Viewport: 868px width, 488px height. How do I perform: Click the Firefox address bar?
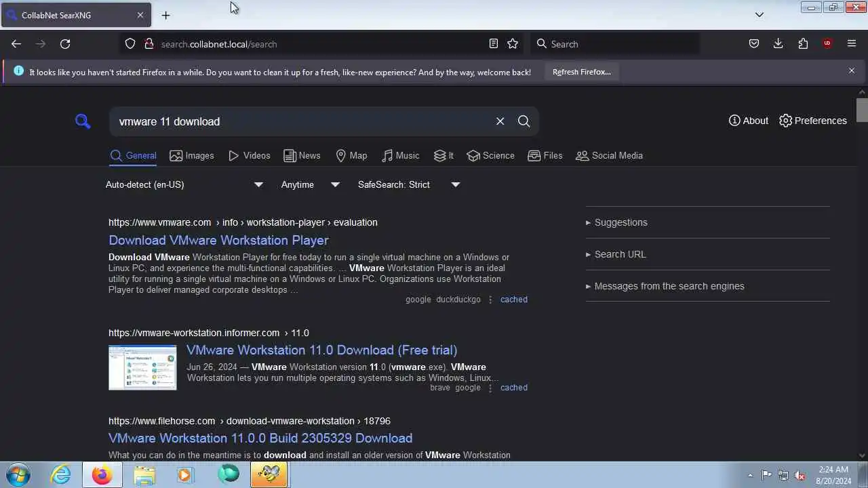point(322,44)
